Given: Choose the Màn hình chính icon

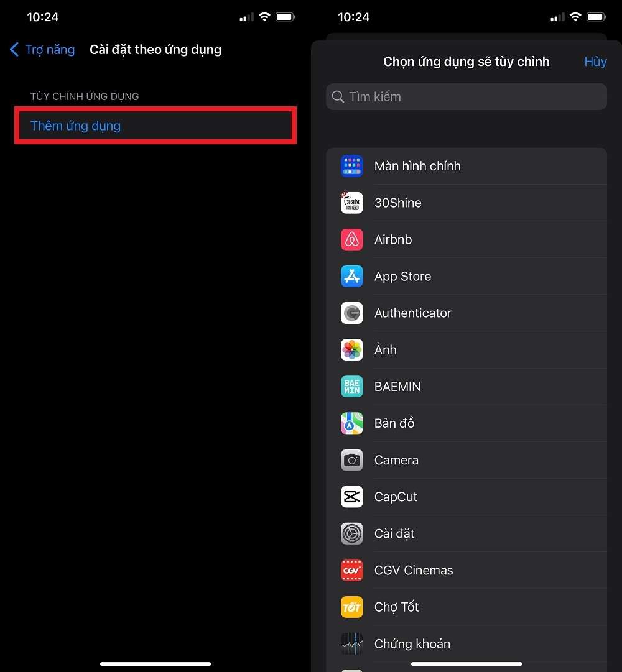Looking at the screenshot, I should 351,166.
